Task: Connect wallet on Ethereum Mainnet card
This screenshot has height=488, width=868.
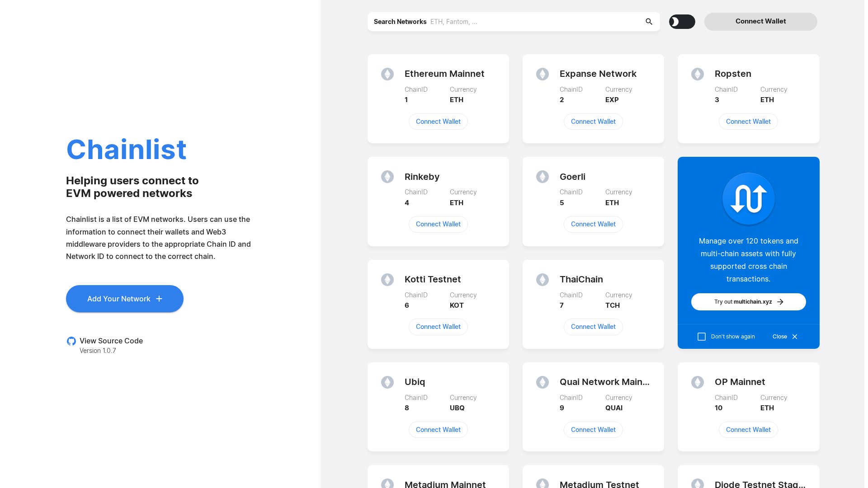Action: coord(438,122)
